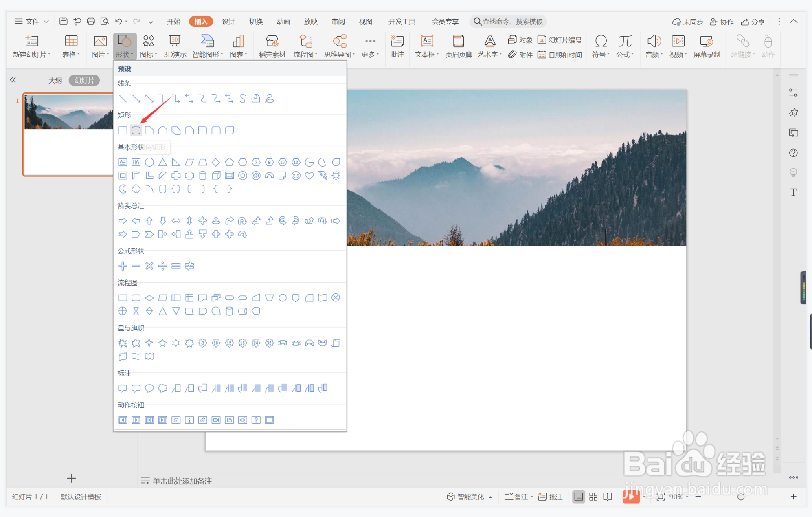Select the rounded rectangle shape
Screen dimensions: 812x517
click(136, 130)
